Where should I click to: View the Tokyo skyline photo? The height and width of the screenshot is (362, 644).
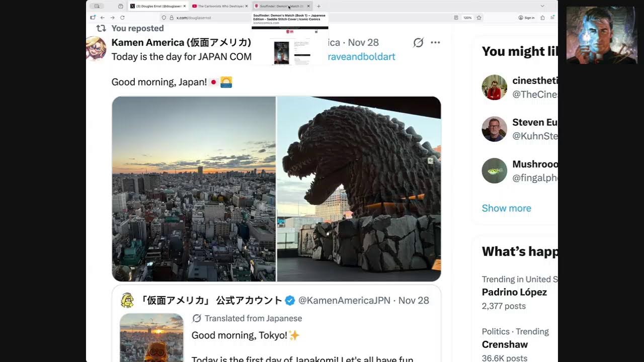[194, 189]
